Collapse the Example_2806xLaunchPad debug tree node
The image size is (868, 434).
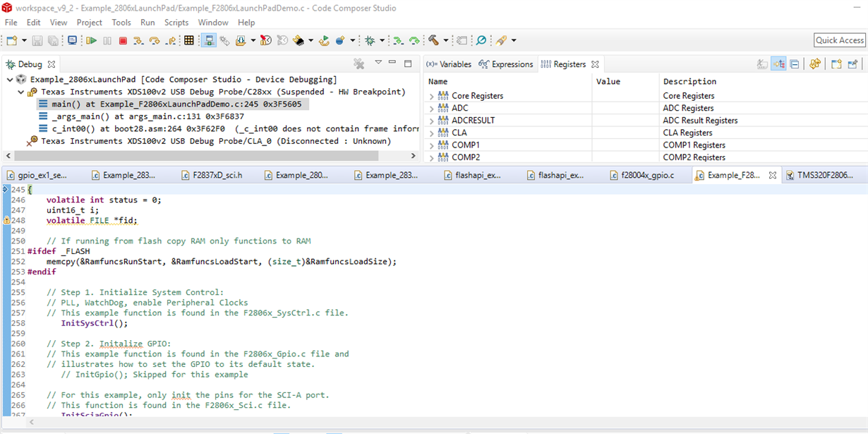[x=10, y=80]
